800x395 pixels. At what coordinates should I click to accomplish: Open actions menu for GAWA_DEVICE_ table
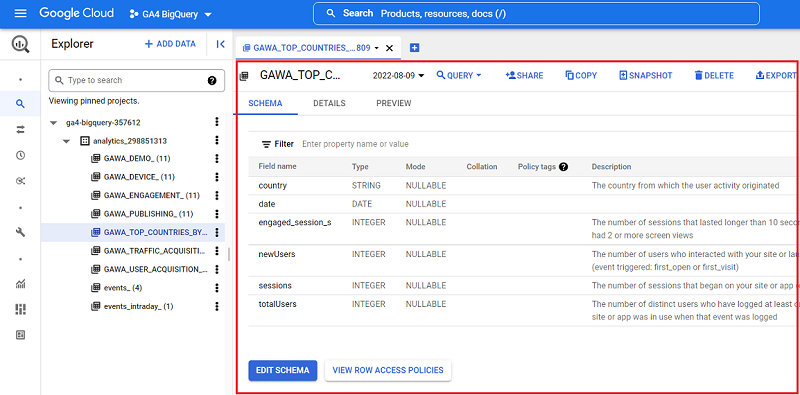tap(217, 177)
